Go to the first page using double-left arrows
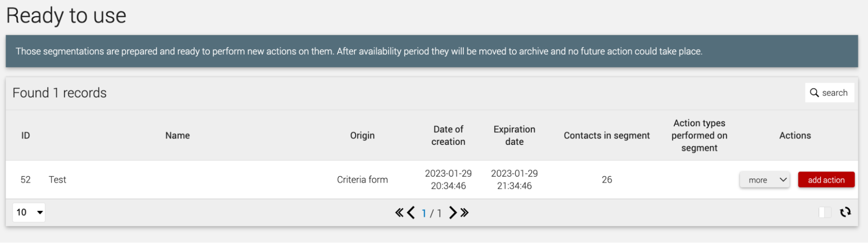Screen dimensions: 868x243 [399, 213]
